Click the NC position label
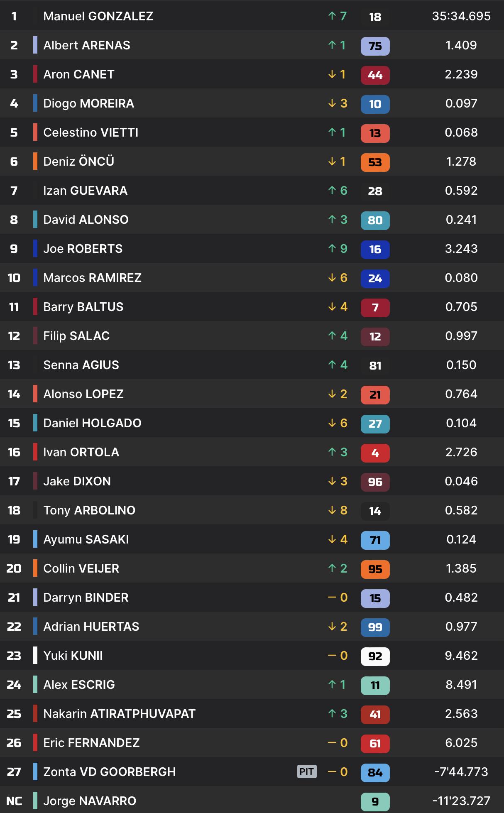The image size is (504, 813). pyautogui.click(x=14, y=801)
